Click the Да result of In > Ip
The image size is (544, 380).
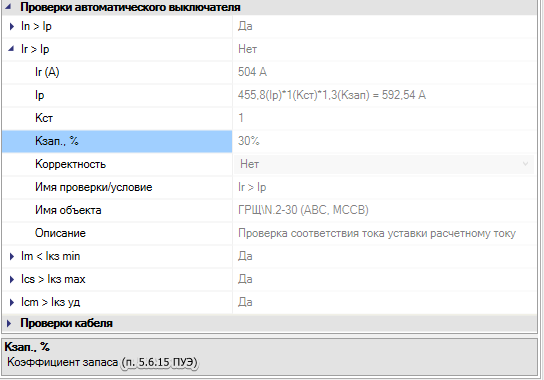click(245, 26)
